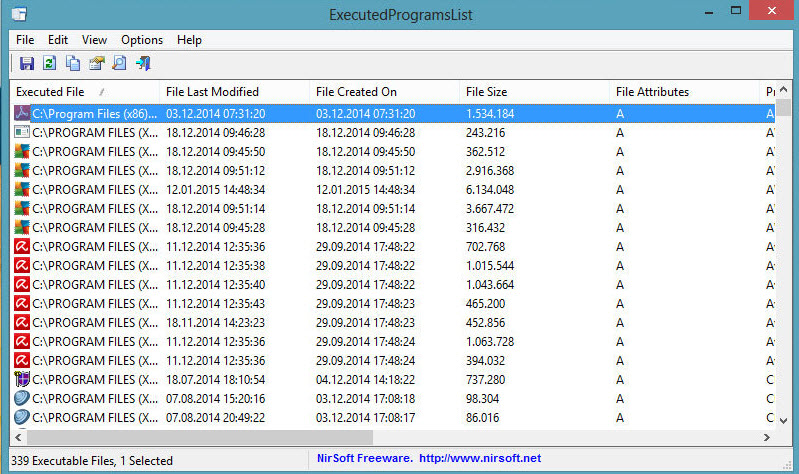799x474 pixels.
Task: Open the Properties toolbar icon
Action: pos(96,63)
